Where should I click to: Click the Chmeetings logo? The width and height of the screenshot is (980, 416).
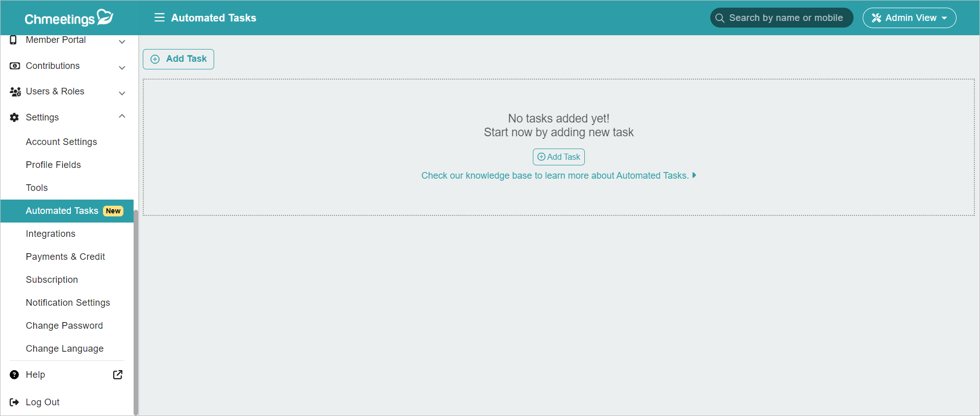[x=69, y=18]
